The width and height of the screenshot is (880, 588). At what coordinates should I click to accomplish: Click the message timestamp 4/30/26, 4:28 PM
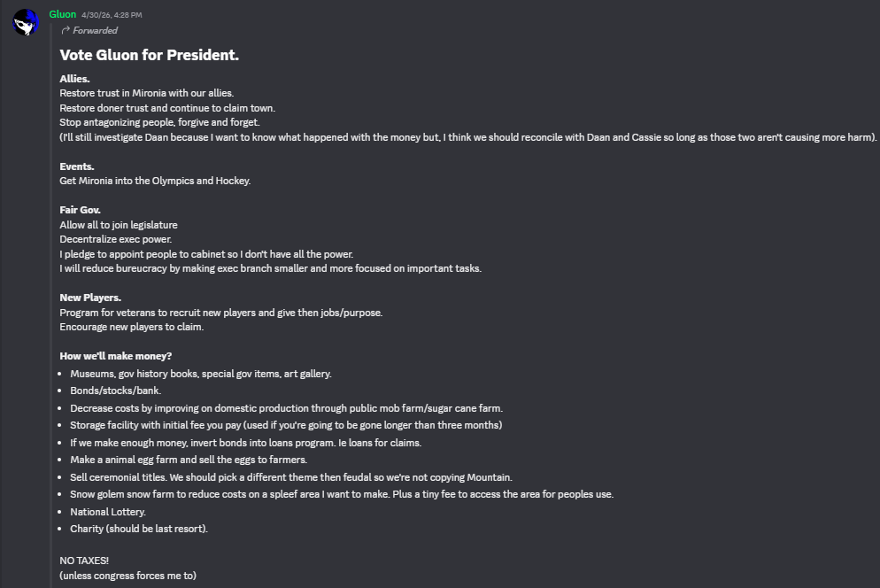[x=112, y=15]
